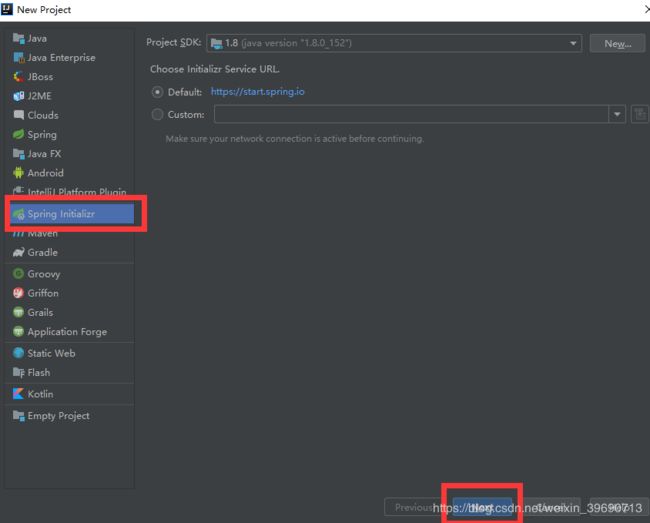Image resolution: width=650 pixels, height=523 pixels.
Task: Select the "Groovy" list label
Action: (44, 274)
